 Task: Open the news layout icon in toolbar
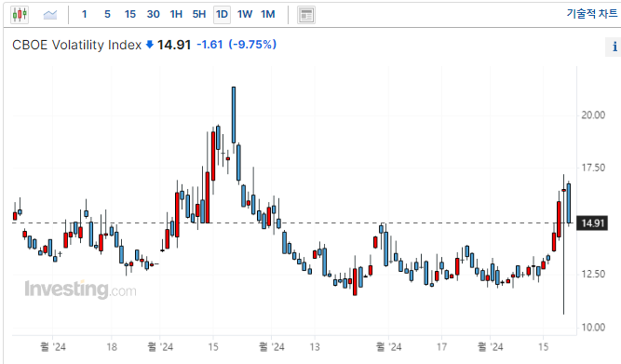[306, 15]
